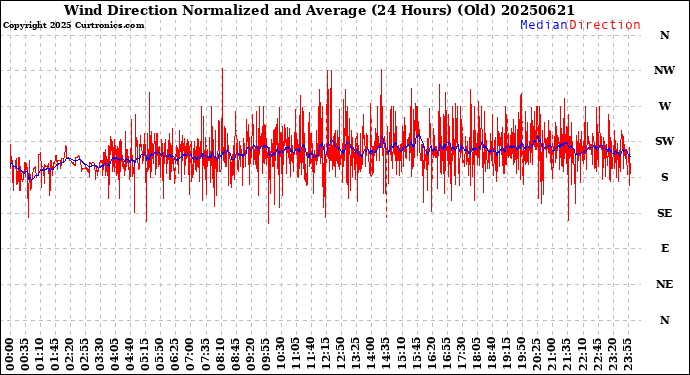Click the NW axis label
Screen dimensions: 690x375
pos(664,70)
